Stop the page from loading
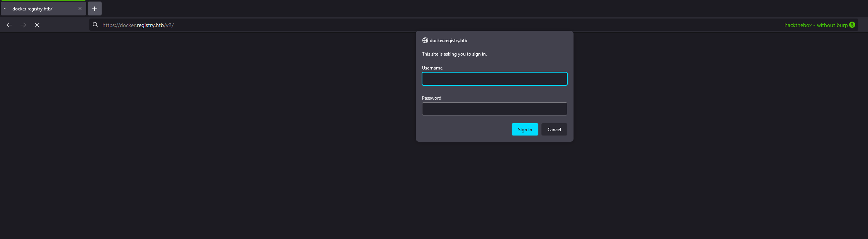The height and width of the screenshot is (239, 868). (x=37, y=25)
